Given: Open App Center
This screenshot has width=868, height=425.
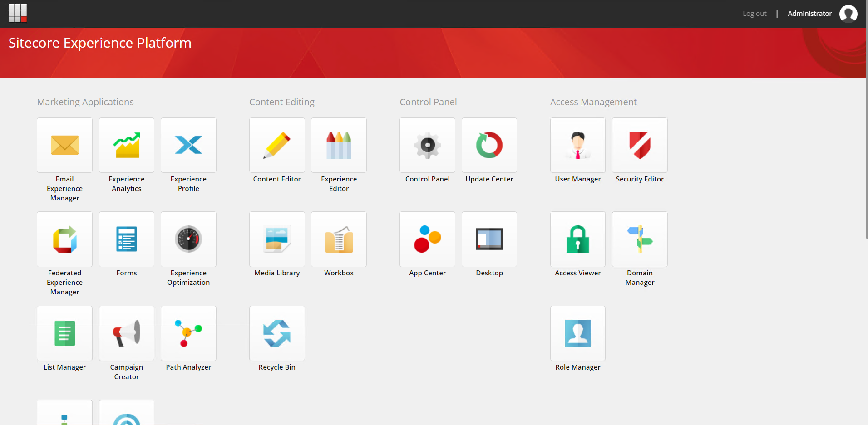Looking at the screenshot, I should point(427,239).
